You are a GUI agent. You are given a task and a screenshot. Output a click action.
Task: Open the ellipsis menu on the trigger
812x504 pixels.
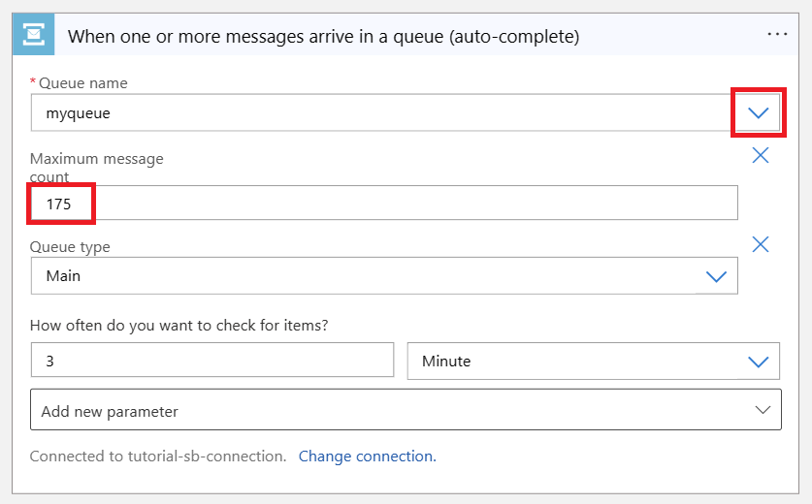(x=778, y=34)
